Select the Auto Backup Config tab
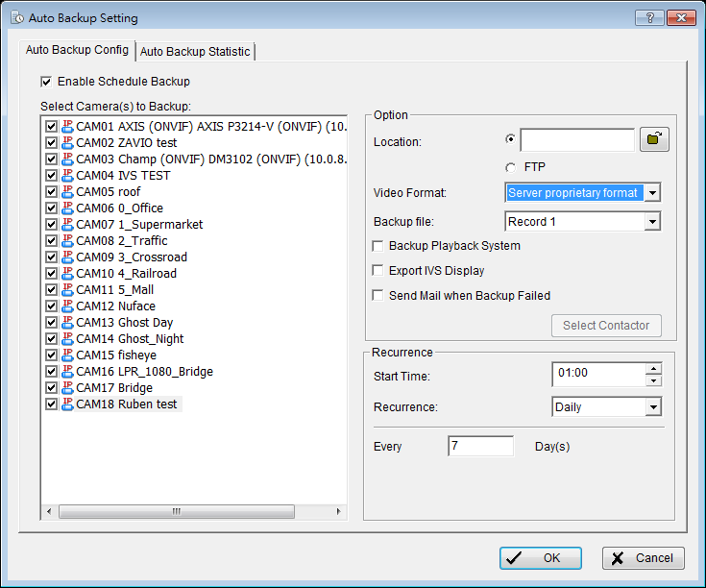The image size is (706, 588). (77, 50)
